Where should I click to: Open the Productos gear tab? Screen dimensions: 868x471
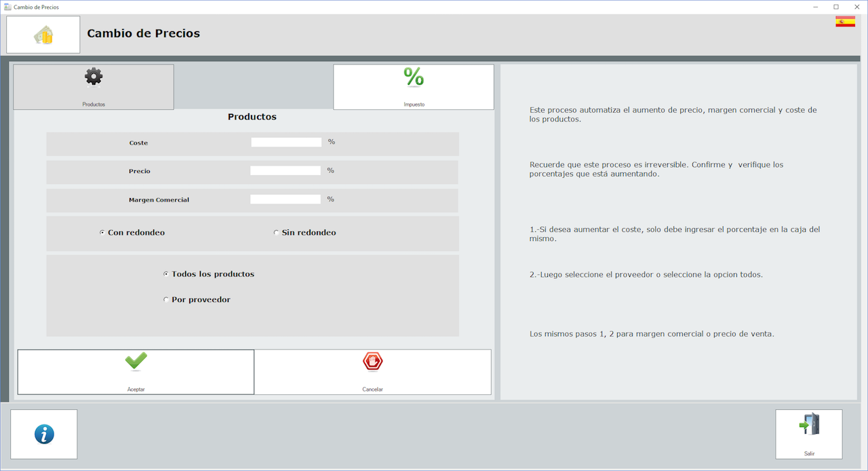(x=94, y=87)
